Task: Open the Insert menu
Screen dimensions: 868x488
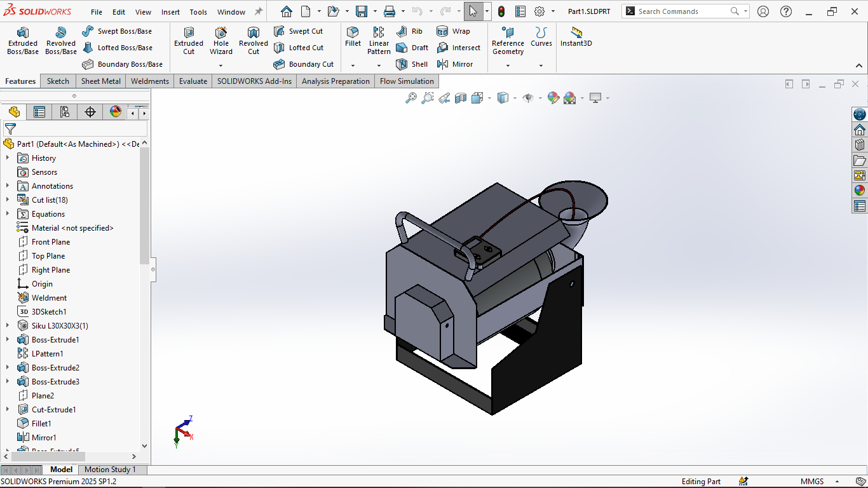Action: (170, 12)
